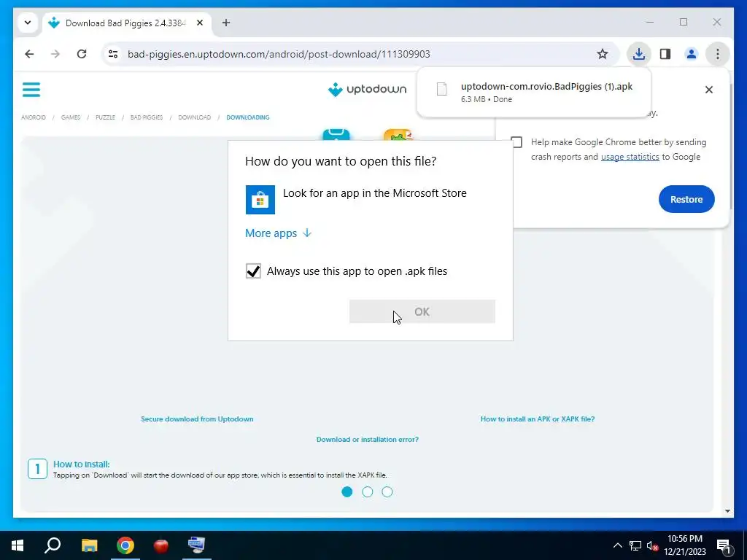This screenshot has width=747, height=560.
Task: Select the Download Bad Piggies browser tab
Action: pyautogui.click(x=128, y=23)
